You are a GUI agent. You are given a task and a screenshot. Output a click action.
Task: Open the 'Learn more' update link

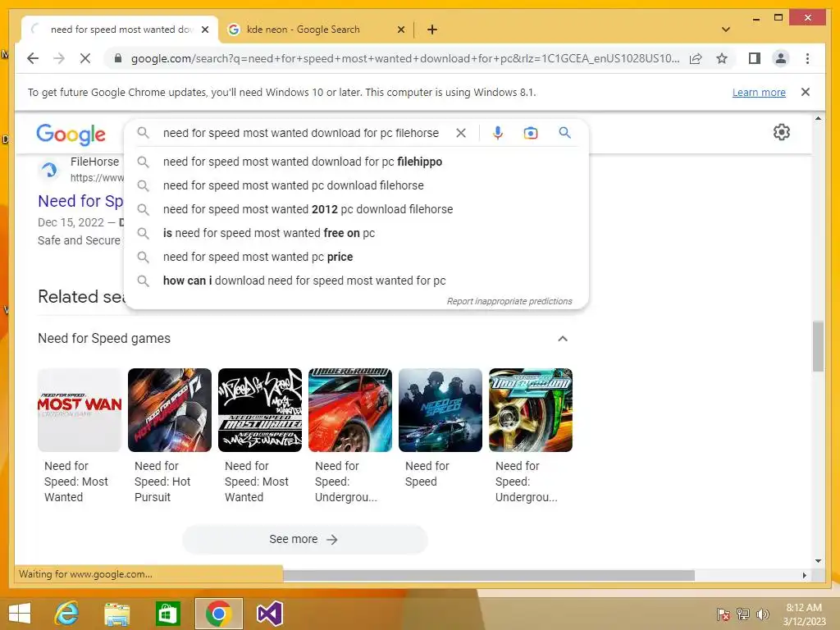(x=759, y=92)
